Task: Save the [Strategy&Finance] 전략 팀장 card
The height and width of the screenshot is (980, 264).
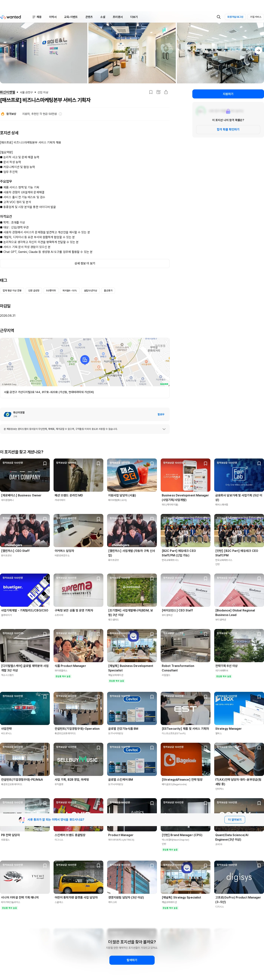Action: (206, 748)
